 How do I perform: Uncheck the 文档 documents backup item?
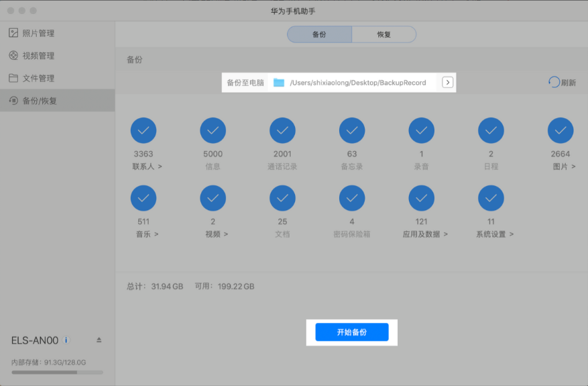click(x=282, y=198)
